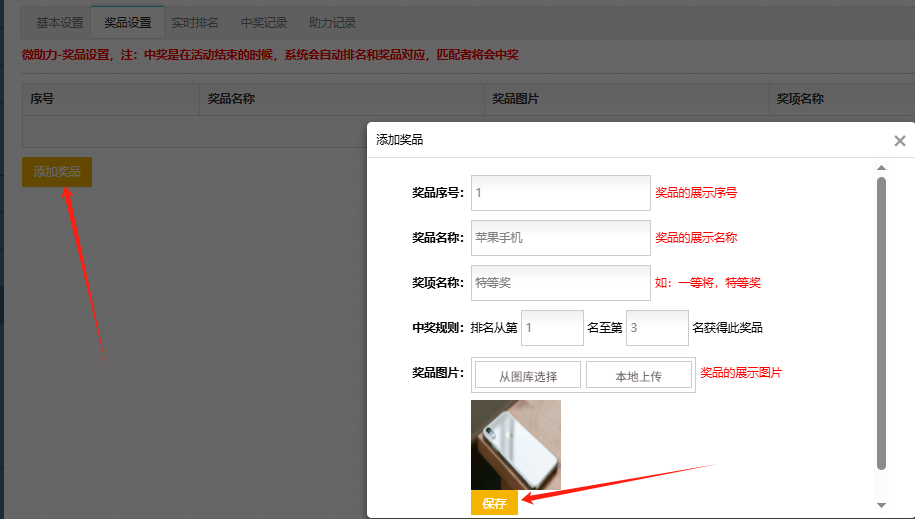This screenshot has width=915, height=519.
Task: Choose image via 从图库选择 button
Action: click(528, 375)
